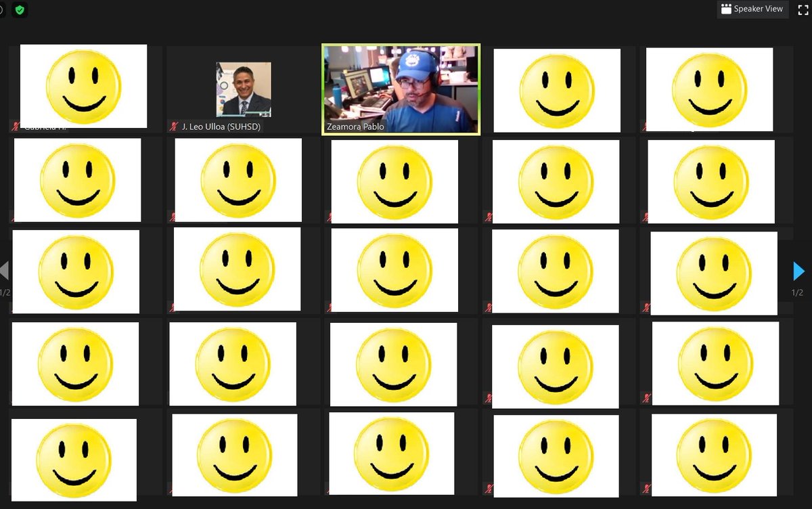Image resolution: width=812 pixels, height=509 pixels.
Task: Enter fullscreen with the corner brackets icon
Action: coord(802,9)
